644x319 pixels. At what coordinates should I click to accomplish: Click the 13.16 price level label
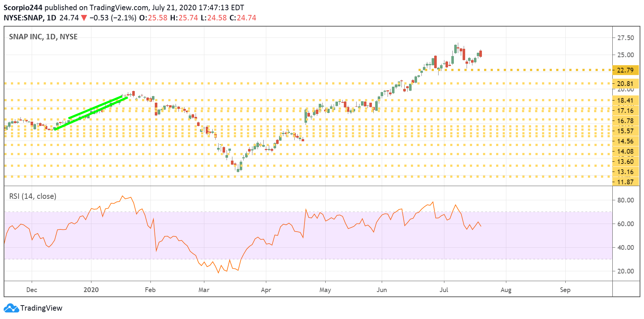point(625,172)
